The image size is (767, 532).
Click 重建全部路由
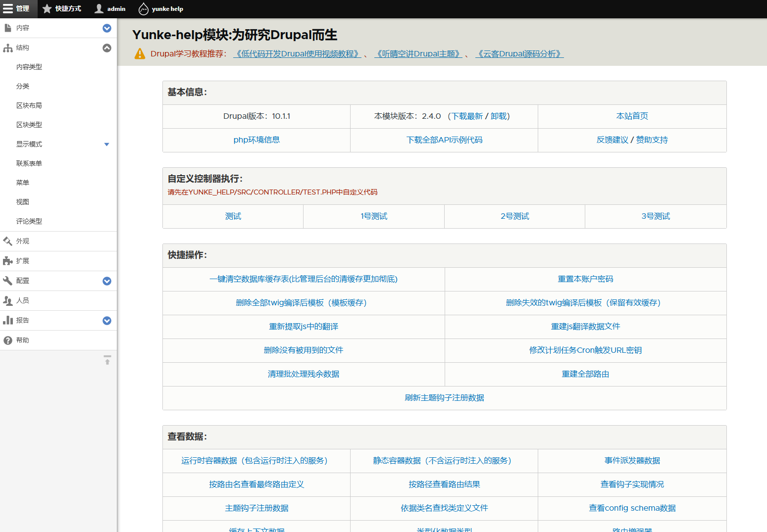pos(585,374)
